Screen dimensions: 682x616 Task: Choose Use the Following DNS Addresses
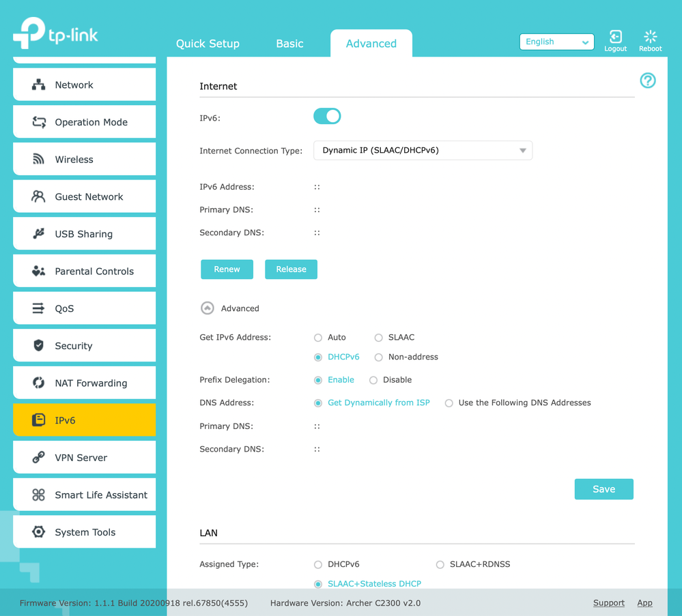(449, 403)
